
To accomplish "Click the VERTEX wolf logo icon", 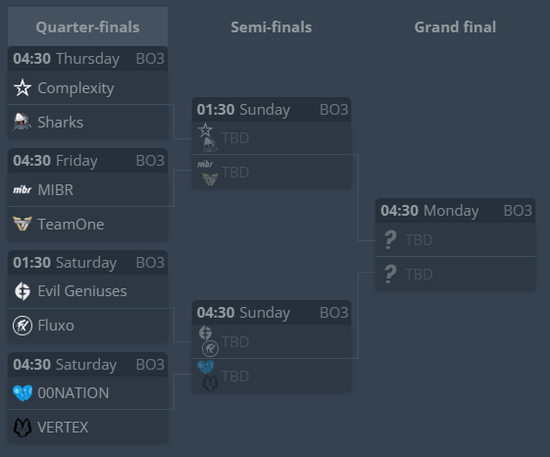I will coord(22,427).
